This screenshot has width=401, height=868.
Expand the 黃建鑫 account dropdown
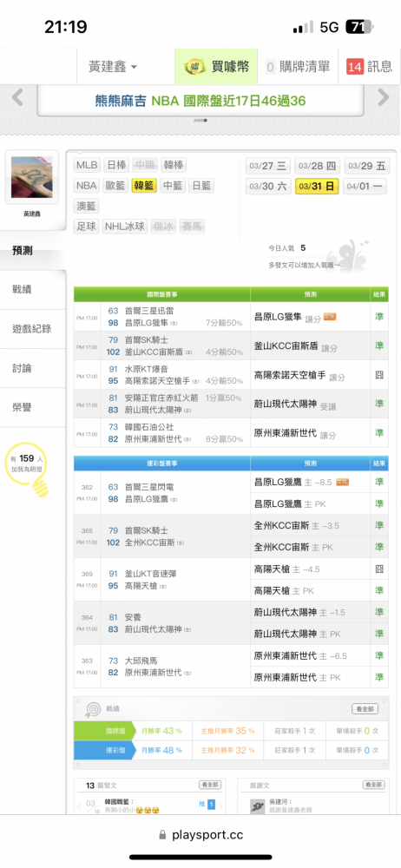(113, 67)
